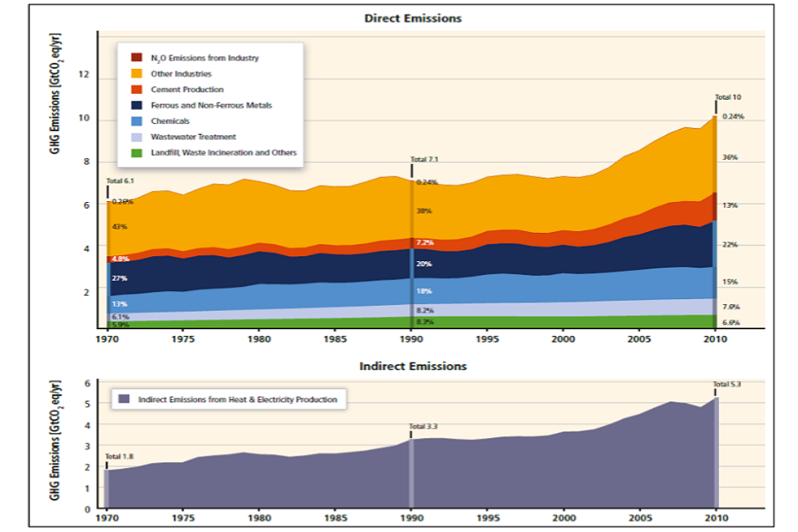The height and width of the screenshot is (532, 798).
Task: Select the Wastewater Treatment legend swatch
Action: coord(136,137)
